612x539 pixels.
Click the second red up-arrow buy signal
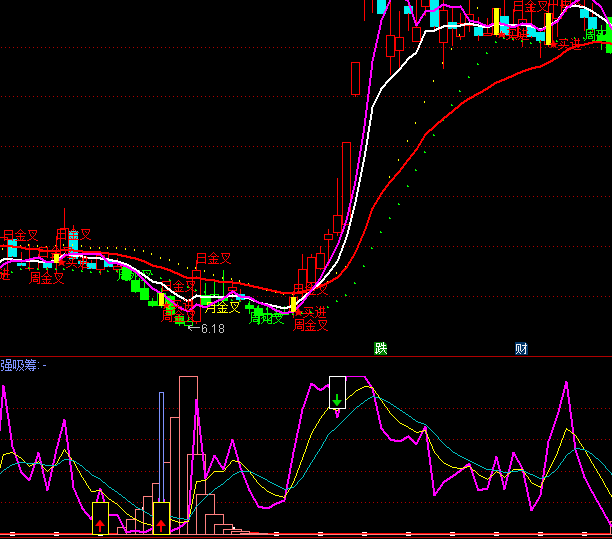[161, 519]
